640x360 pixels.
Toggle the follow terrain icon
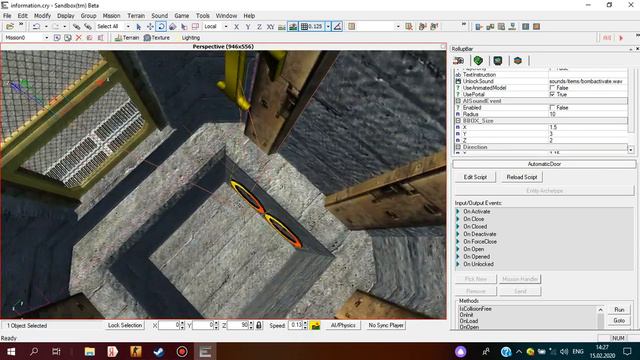(282, 27)
